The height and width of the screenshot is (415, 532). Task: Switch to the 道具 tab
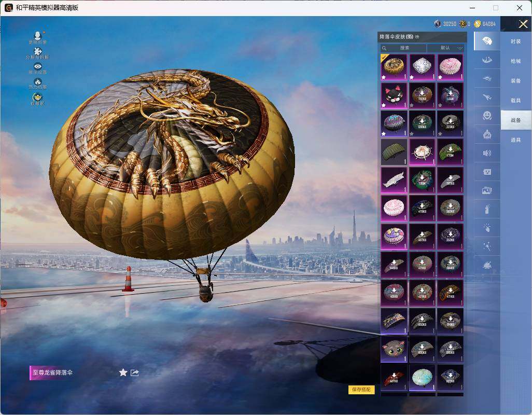point(516,140)
